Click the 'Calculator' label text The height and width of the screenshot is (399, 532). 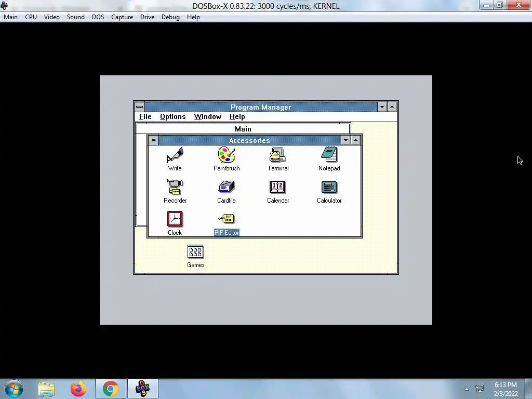329,201
